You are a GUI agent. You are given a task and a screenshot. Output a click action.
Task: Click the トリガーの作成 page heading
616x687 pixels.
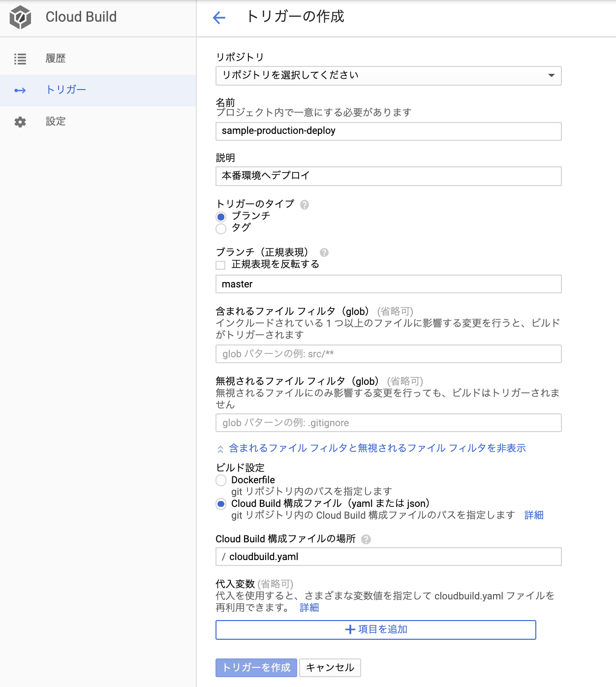pyautogui.click(x=295, y=17)
